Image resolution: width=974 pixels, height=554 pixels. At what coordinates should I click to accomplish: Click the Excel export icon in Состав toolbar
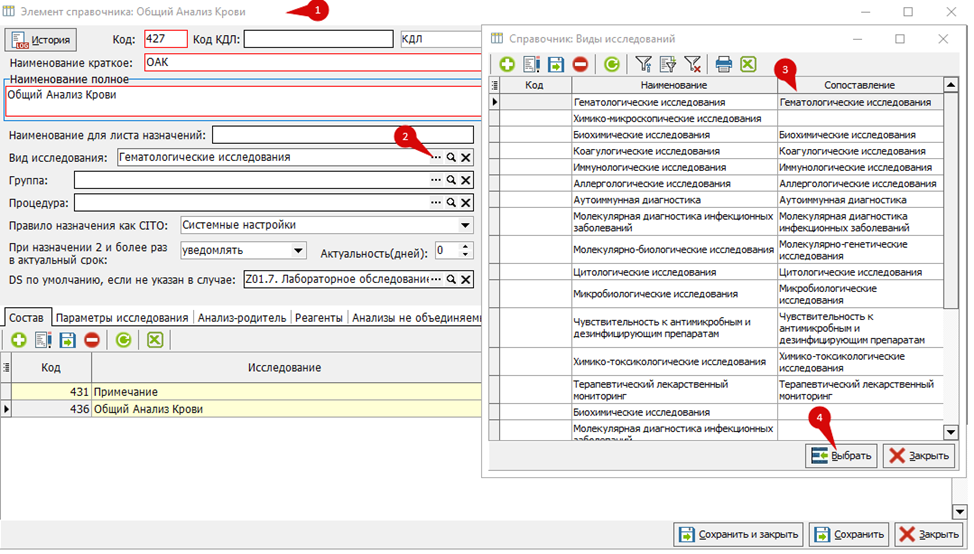click(155, 340)
